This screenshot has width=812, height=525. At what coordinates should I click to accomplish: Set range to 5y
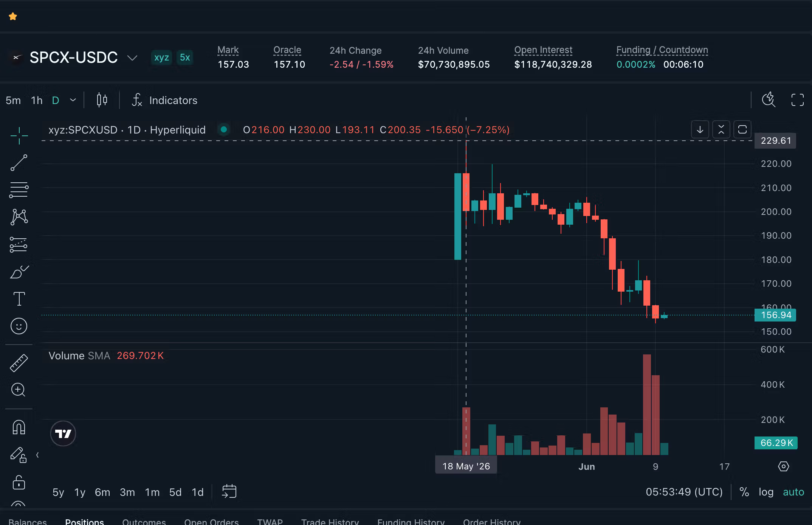point(58,492)
